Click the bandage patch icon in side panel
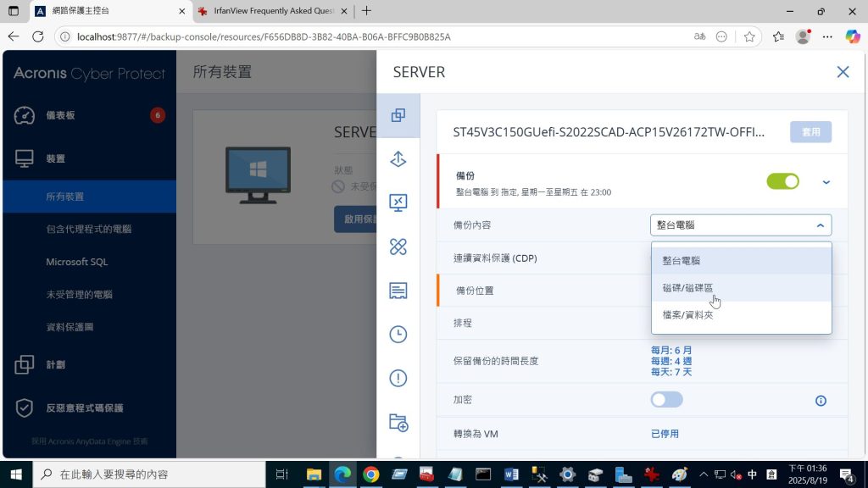Image resolution: width=868 pixels, height=488 pixels. [398, 247]
